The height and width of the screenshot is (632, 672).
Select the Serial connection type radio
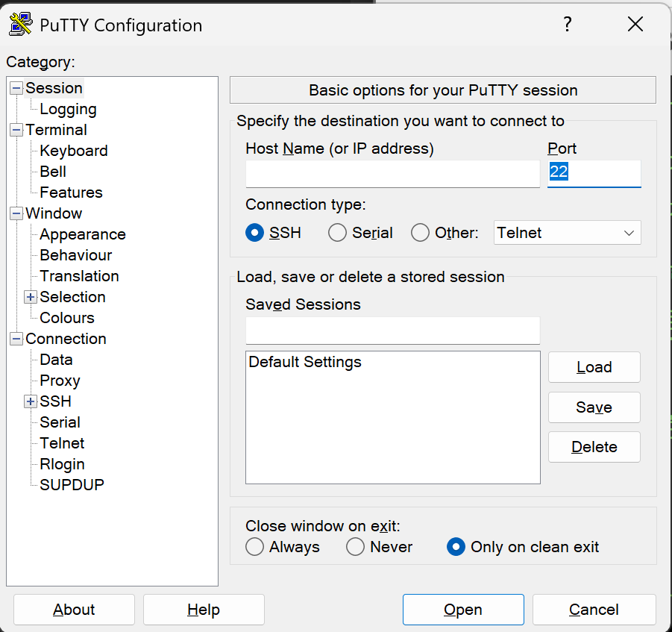point(338,233)
